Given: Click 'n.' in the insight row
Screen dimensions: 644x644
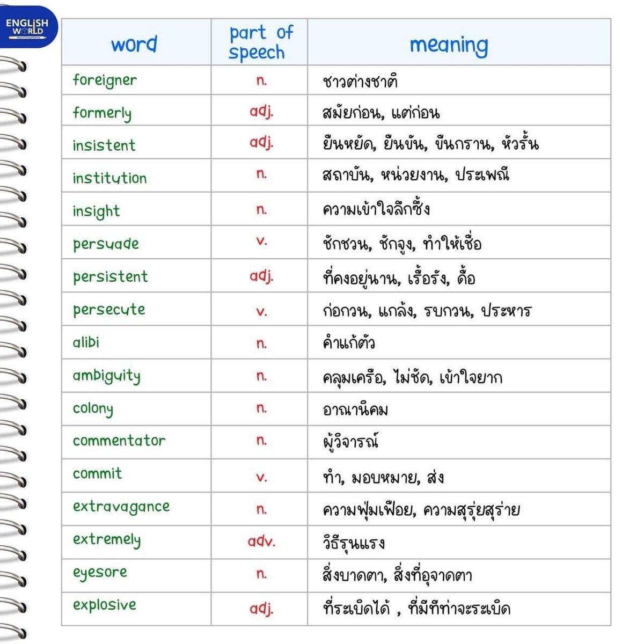Looking at the screenshot, I should (261, 210).
